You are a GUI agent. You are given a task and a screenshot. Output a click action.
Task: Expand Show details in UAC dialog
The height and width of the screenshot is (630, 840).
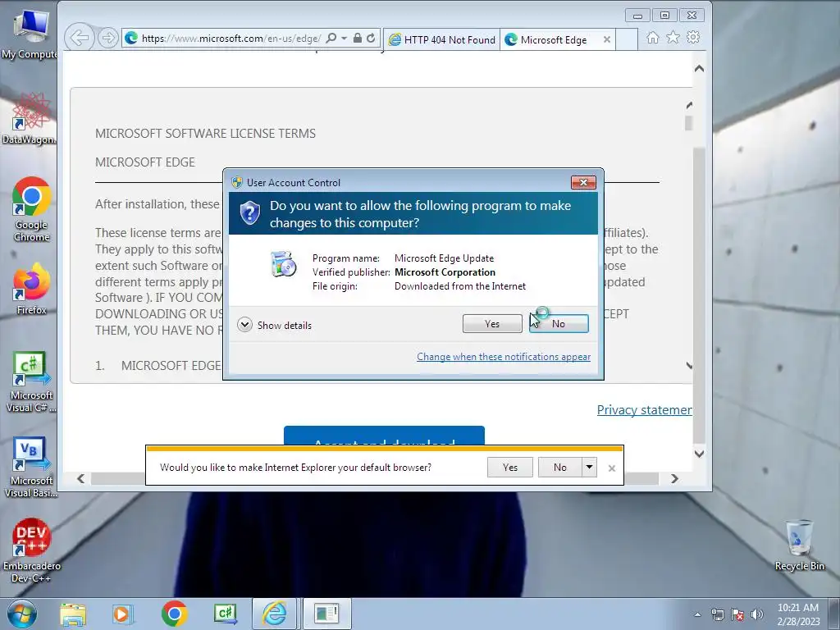click(x=274, y=325)
